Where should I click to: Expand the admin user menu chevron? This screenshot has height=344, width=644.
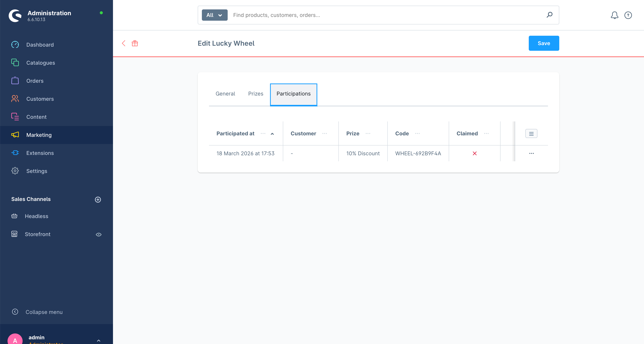[x=98, y=340]
